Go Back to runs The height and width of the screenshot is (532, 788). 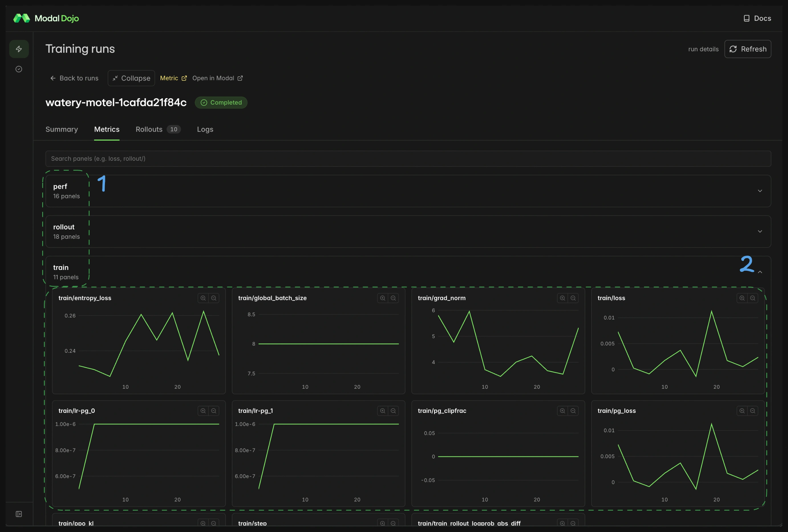pos(74,78)
